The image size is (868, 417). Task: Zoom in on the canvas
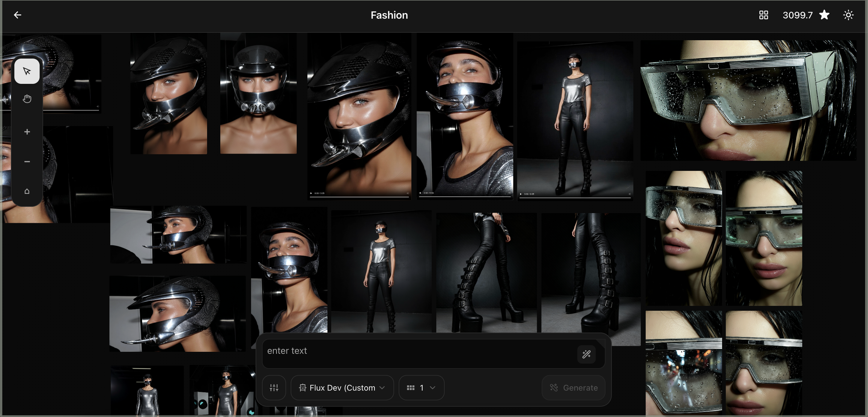(27, 132)
